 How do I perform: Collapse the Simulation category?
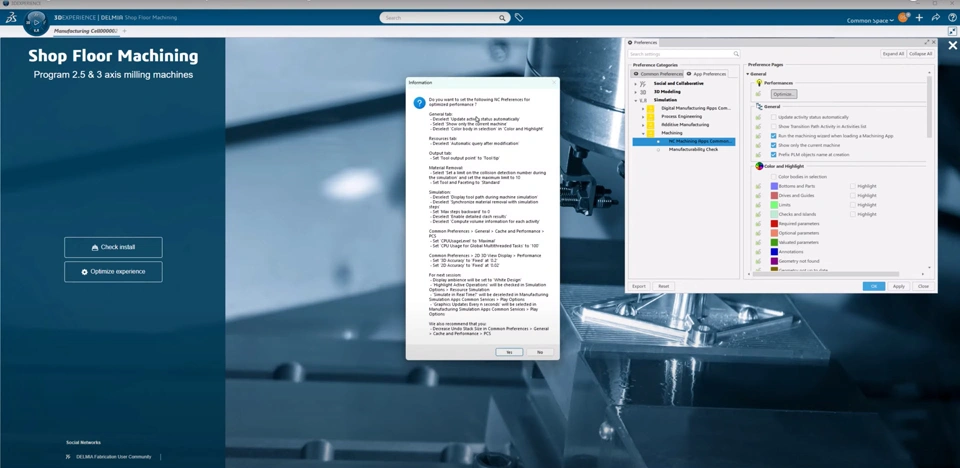[x=636, y=100]
